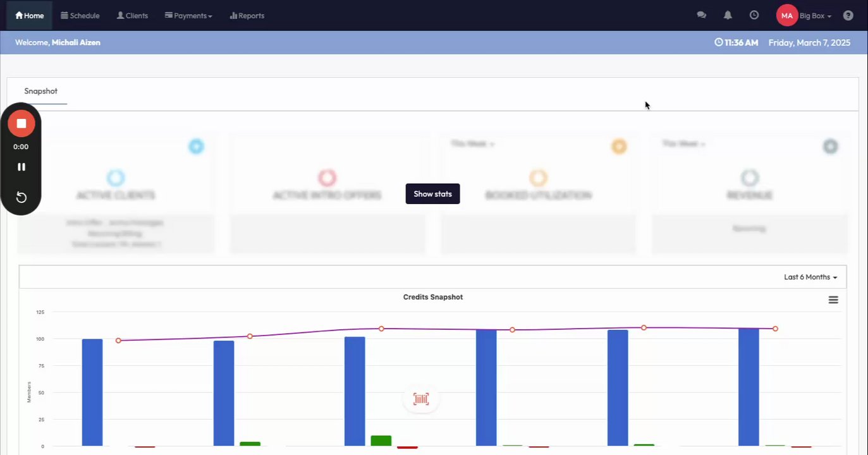The height and width of the screenshot is (455, 868).
Task: Click the first blue bar in the chart
Action: 92,392
